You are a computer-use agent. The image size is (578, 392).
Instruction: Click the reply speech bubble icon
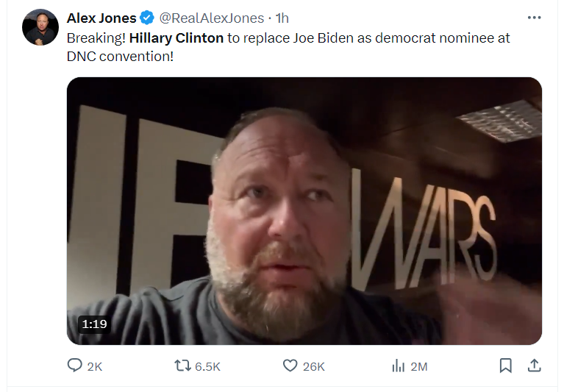click(x=74, y=365)
